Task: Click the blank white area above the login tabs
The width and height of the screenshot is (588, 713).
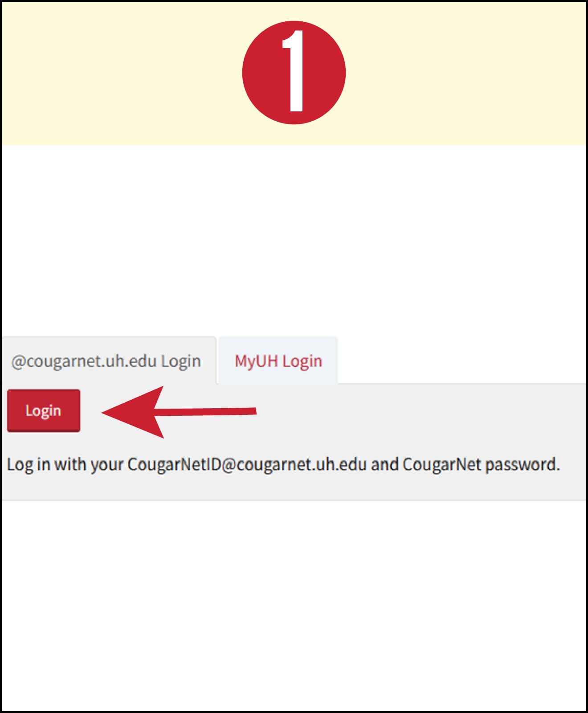Action: [294, 241]
